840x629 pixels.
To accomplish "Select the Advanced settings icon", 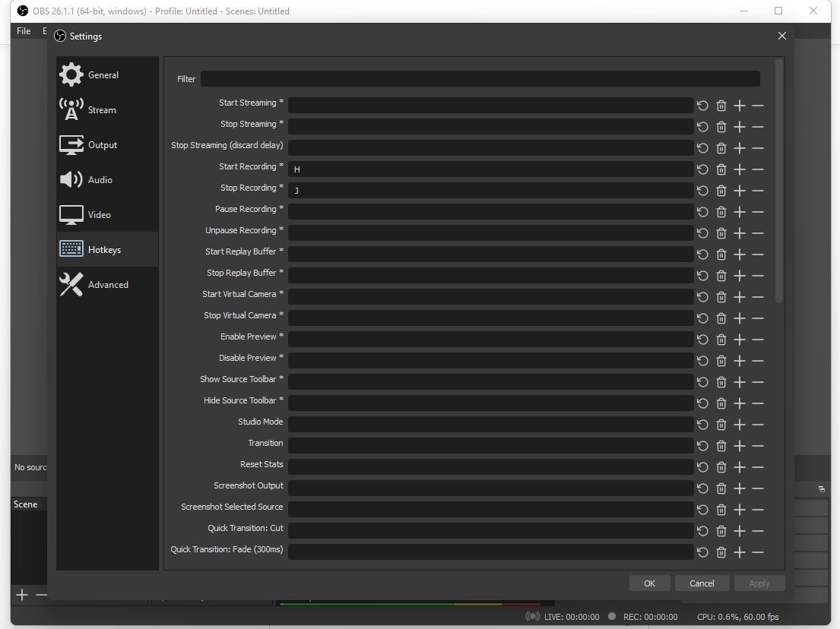I will coord(107,284).
